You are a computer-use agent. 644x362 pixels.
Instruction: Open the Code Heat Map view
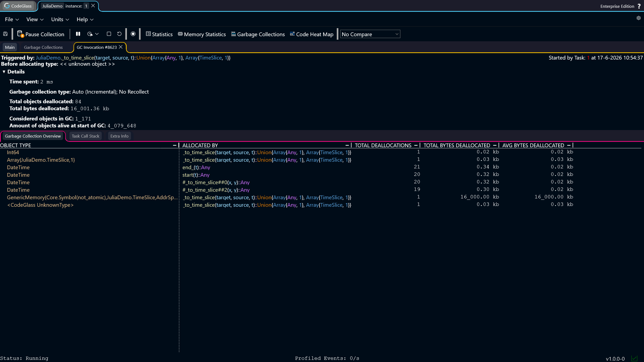(312, 34)
